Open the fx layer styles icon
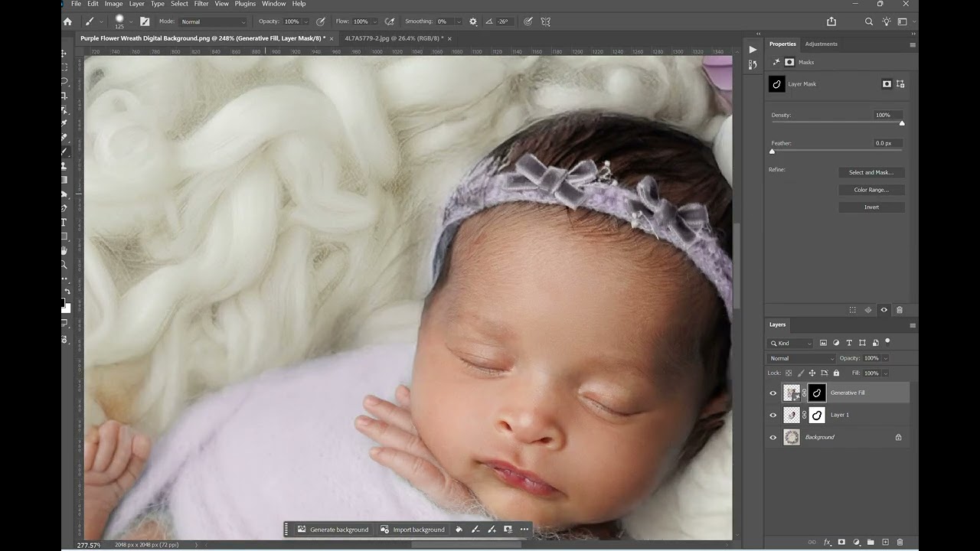 point(827,542)
